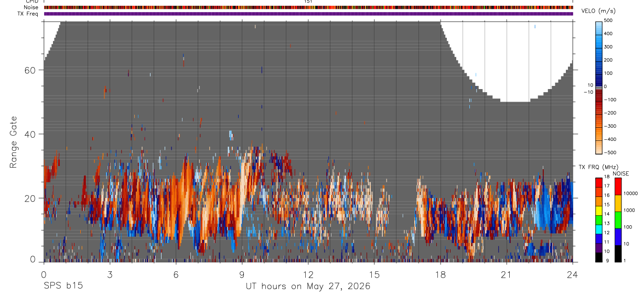Viewport: 644px width, 297px height.
Task: Click the purple TX Freq strip above plot
Action: [x=308, y=14]
